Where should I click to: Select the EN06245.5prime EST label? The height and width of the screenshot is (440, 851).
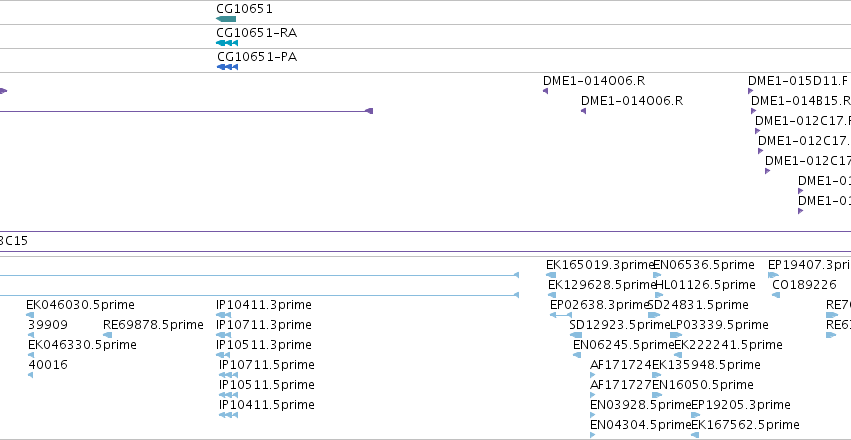[624, 345]
